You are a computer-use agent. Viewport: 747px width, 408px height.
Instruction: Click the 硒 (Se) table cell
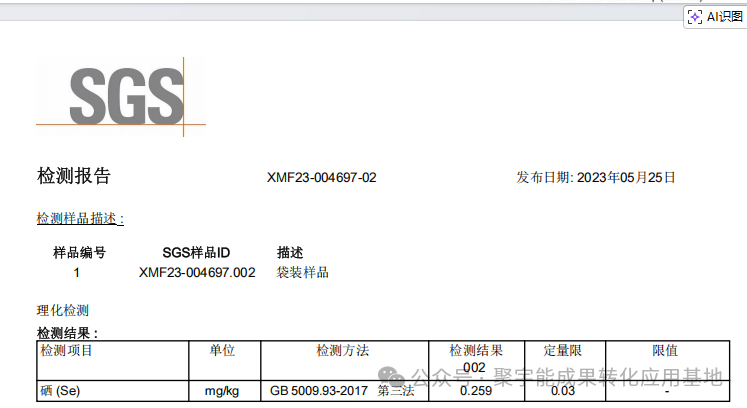[x=113, y=391]
